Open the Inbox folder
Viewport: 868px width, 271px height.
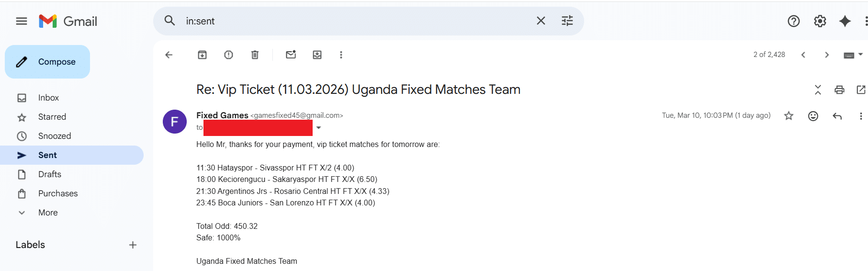pos(48,98)
